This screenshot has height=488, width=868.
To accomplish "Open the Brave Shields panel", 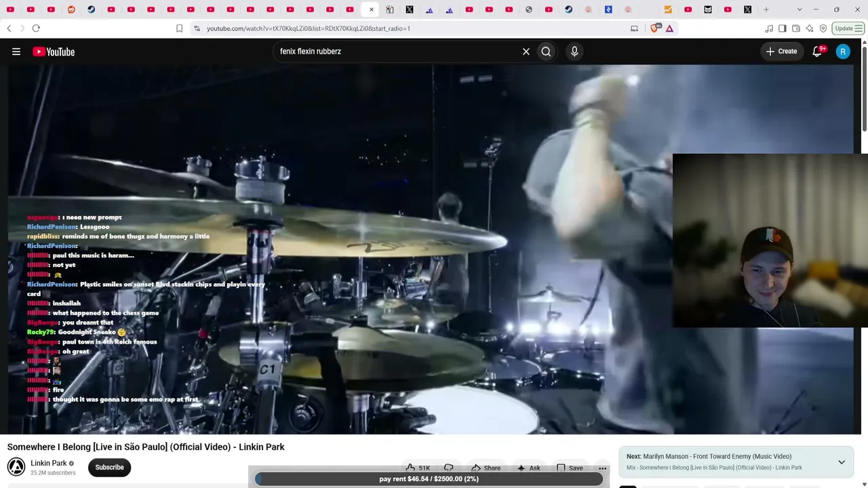I will point(654,28).
